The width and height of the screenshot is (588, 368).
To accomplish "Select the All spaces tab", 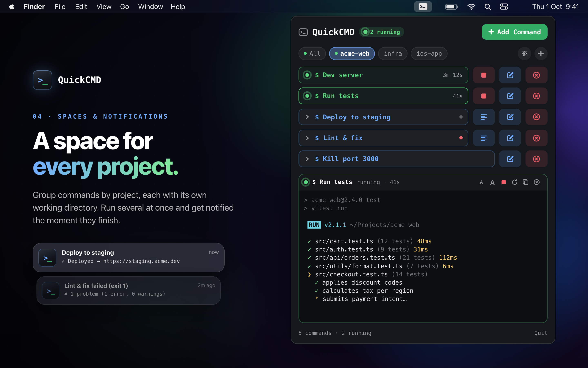I will pyautogui.click(x=312, y=54).
